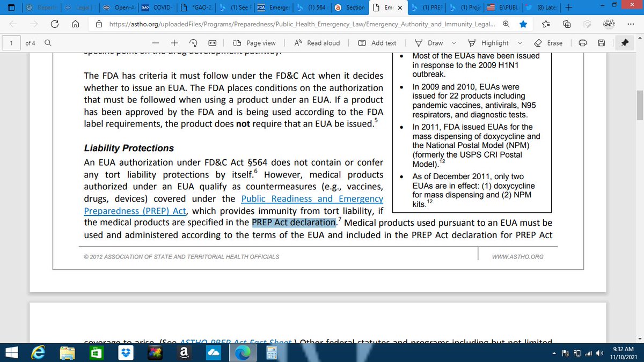
Task: Select the Highlight tool
Action: click(x=488, y=43)
